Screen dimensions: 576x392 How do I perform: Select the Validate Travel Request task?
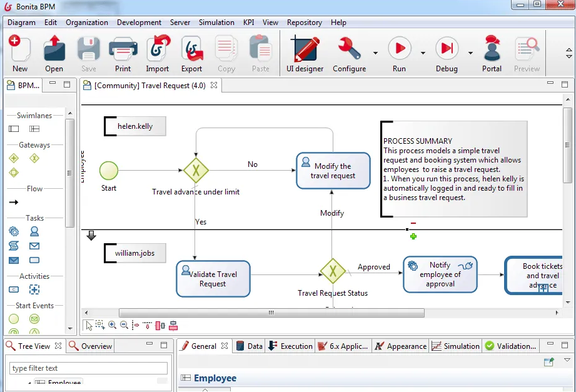click(x=213, y=279)
